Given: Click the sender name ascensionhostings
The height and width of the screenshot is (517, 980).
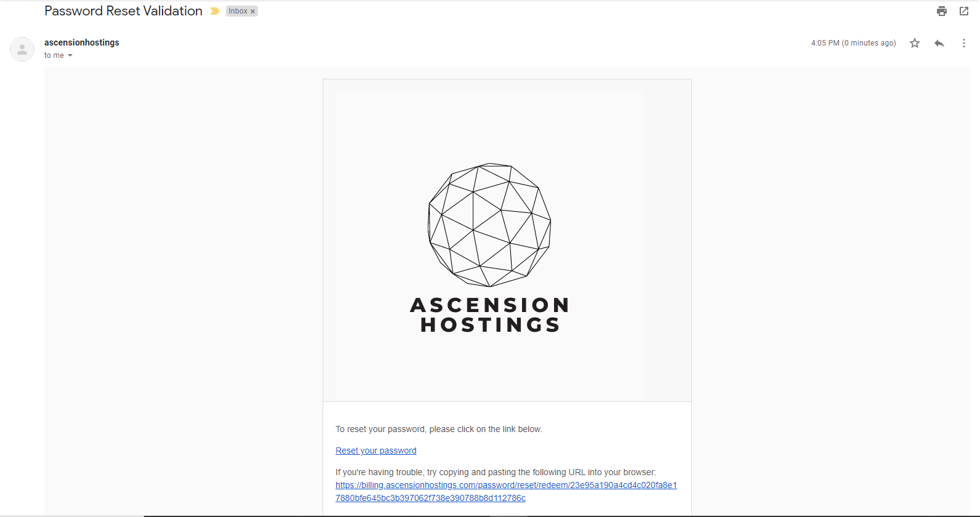Looking at the screenshot, I should coord(82,42).
